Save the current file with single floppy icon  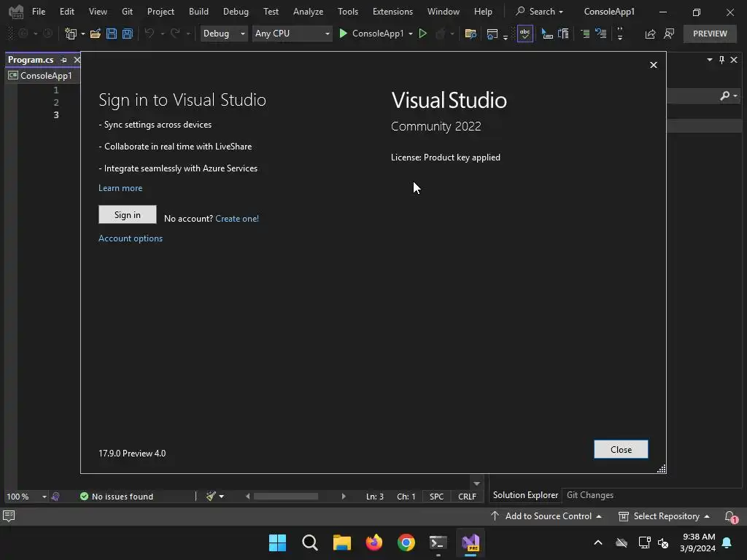(112, 34)
